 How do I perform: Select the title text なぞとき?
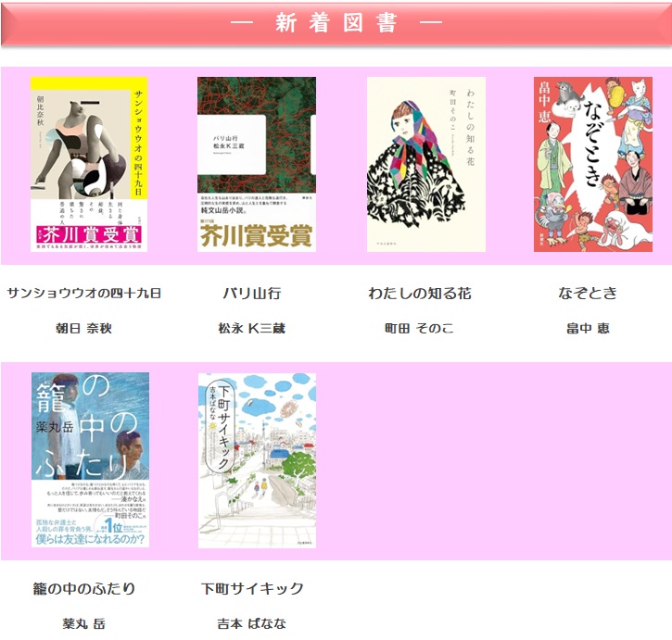[x=588, y=293]
